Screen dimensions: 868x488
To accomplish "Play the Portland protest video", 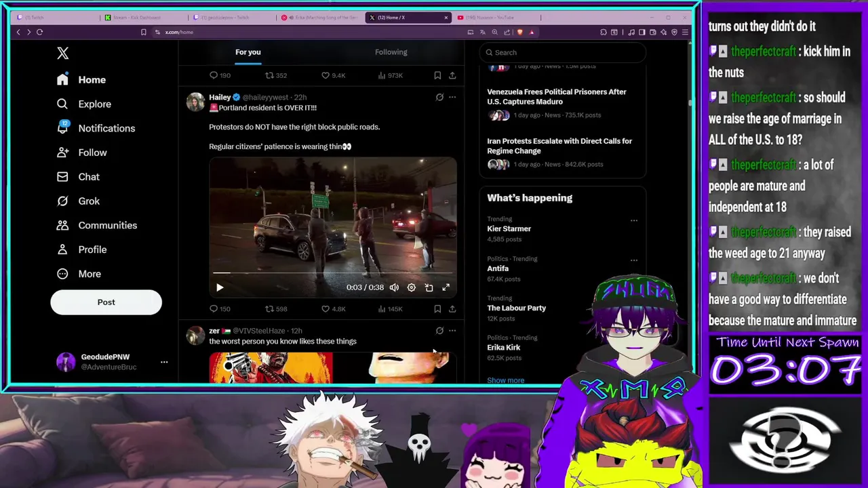I will tap(220, 287).
